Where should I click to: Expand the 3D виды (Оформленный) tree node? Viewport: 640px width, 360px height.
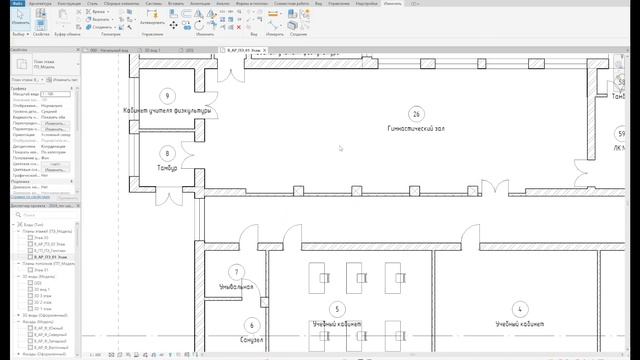pyautogui.click(x=18, y=316)
